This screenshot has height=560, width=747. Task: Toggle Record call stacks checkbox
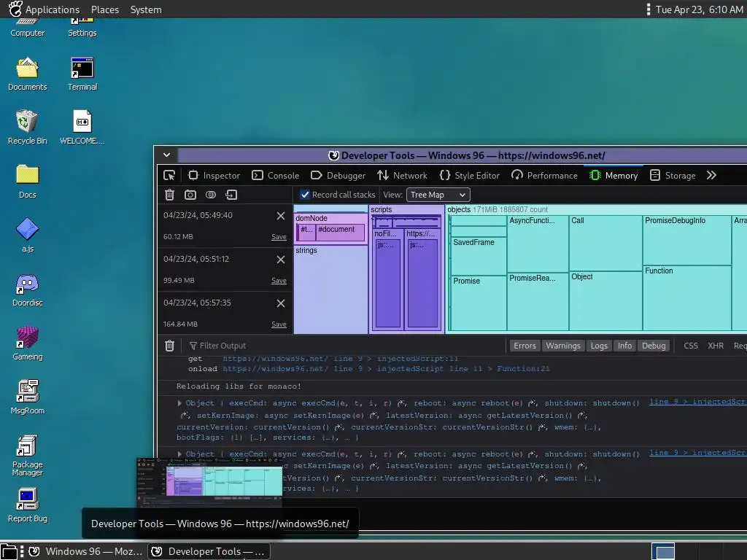[x=305, y=195]
